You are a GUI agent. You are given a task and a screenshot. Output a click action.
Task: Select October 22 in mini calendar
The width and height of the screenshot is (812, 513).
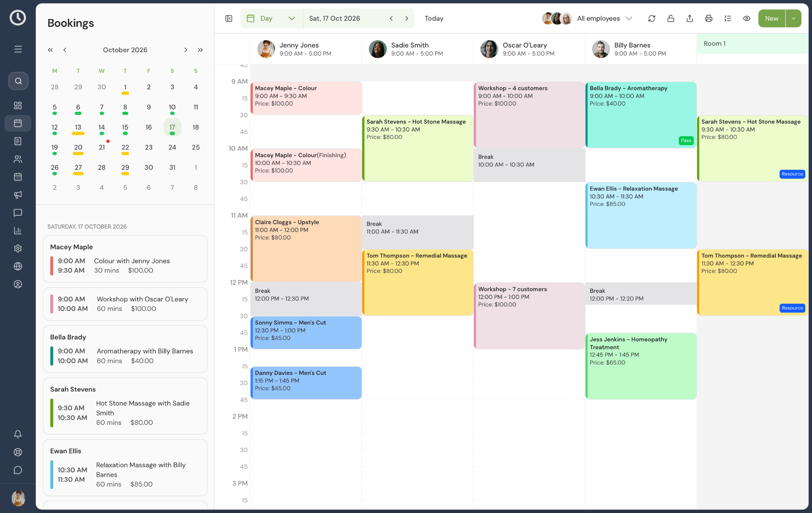pyautogui.click(x=125, y=148)
